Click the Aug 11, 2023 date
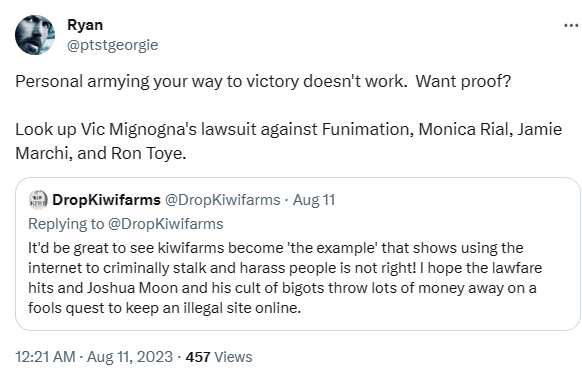Screen dimensions: 582x375 [130, 357]
